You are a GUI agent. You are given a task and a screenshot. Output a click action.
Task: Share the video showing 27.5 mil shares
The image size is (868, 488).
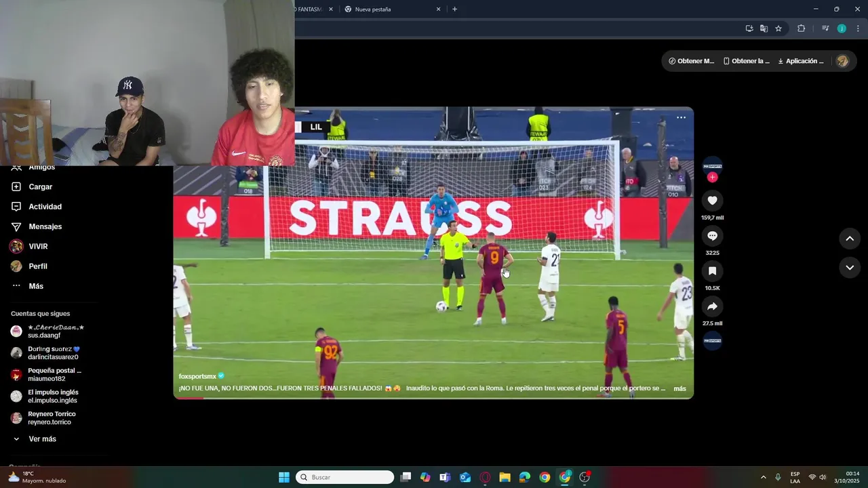click(x=712, y=306)
